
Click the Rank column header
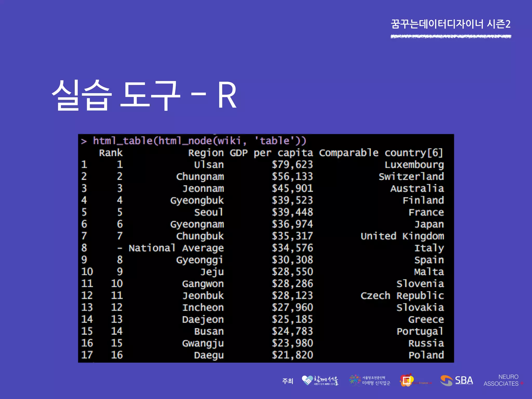pos(111,153)
